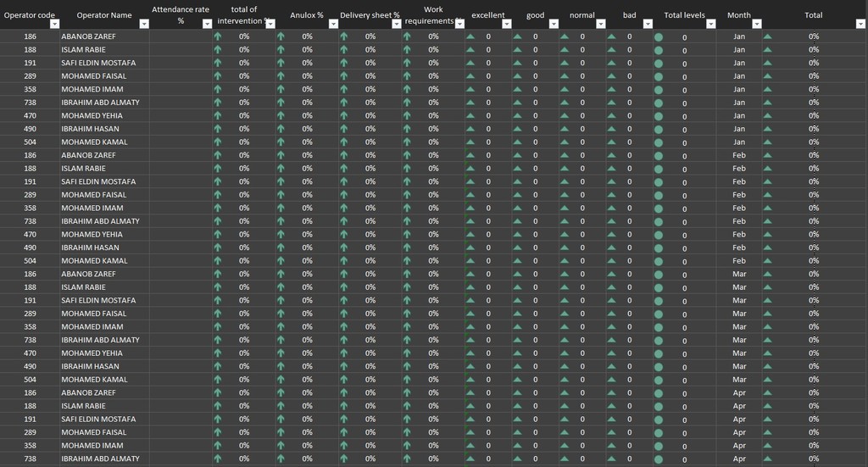Select Mar month cell for IBRAHIM HASAN

[739, 366]
